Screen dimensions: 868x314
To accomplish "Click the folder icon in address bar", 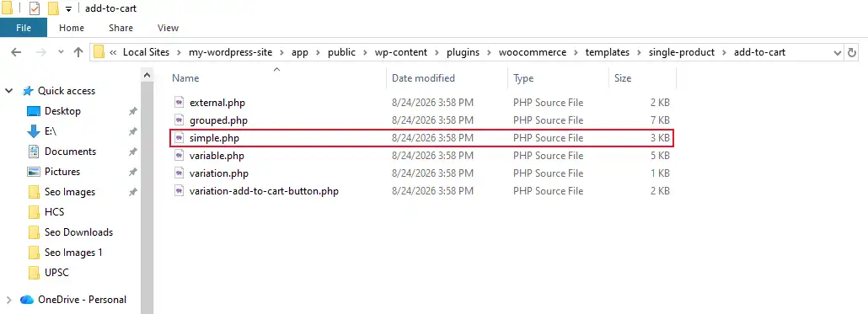I will pos(99,52).
